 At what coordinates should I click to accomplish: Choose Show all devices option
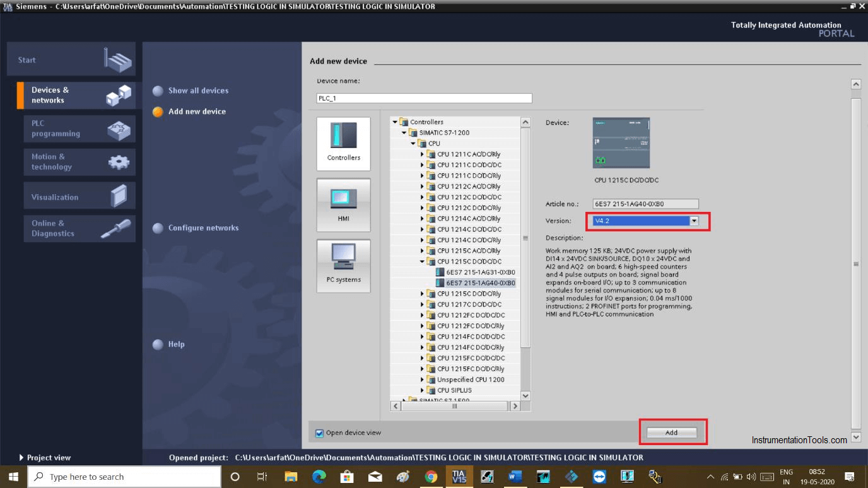(191, 91)
